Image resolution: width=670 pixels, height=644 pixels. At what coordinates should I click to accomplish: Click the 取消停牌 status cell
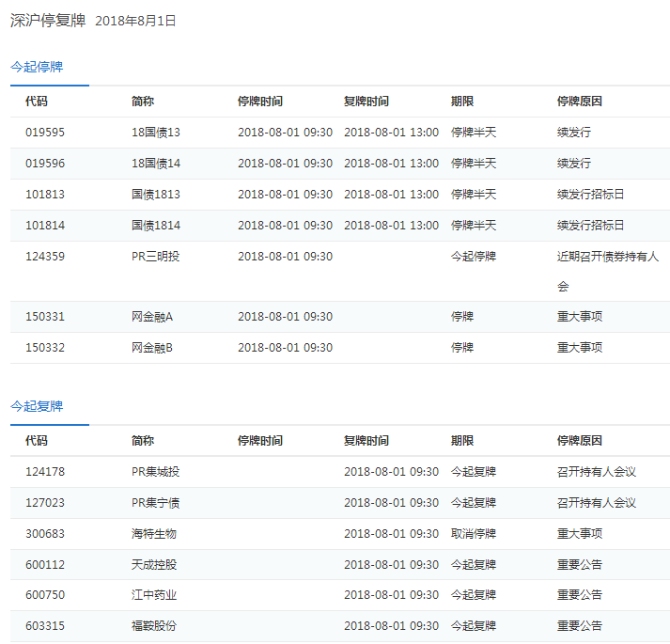(474, 534)
